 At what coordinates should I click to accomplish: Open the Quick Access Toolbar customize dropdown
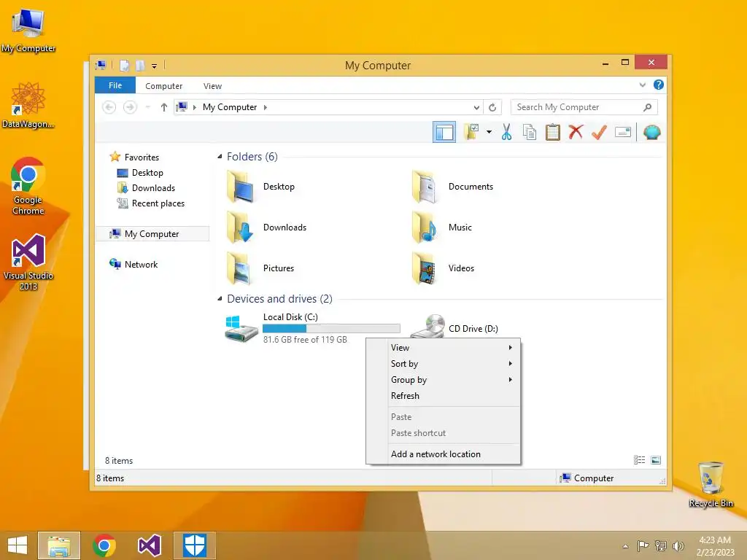pos(155,66)
